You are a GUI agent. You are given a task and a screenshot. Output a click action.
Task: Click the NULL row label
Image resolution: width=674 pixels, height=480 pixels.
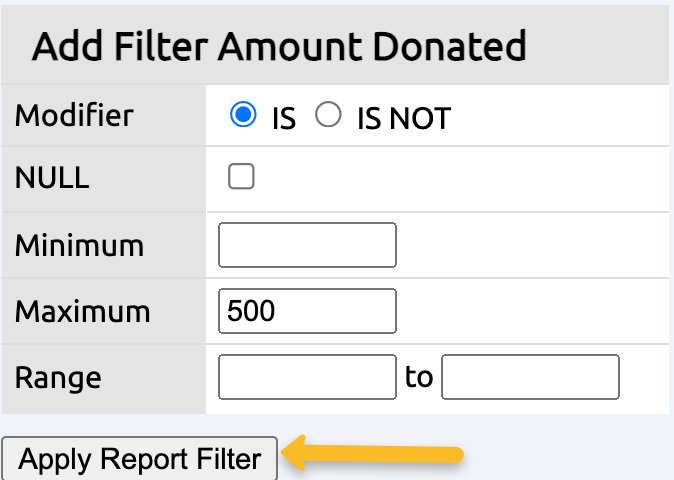point(52,179)
